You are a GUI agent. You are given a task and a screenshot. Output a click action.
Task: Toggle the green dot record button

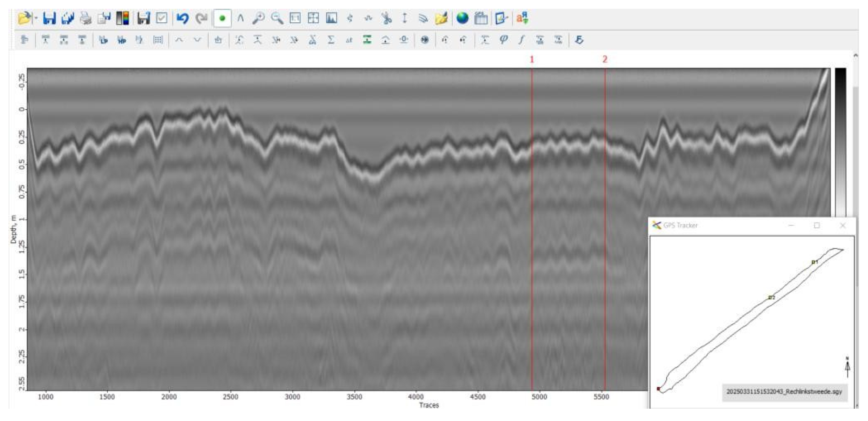(222, 18)
